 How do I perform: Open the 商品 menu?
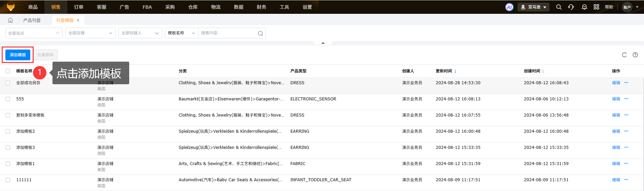[33, 7]
